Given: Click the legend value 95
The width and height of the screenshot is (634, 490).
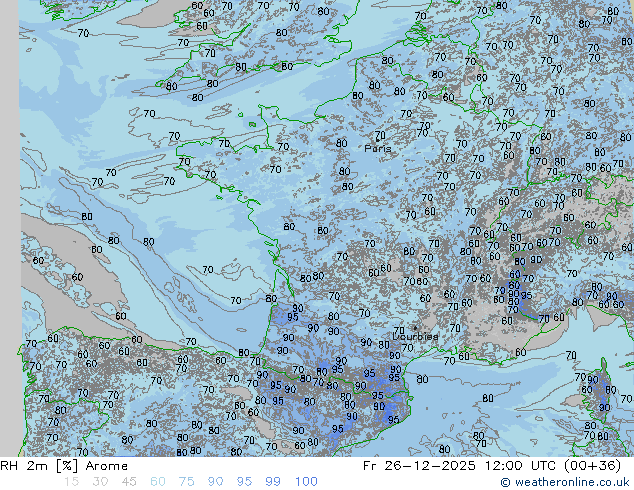Looking at the screenshot, I should coord(244,482).
